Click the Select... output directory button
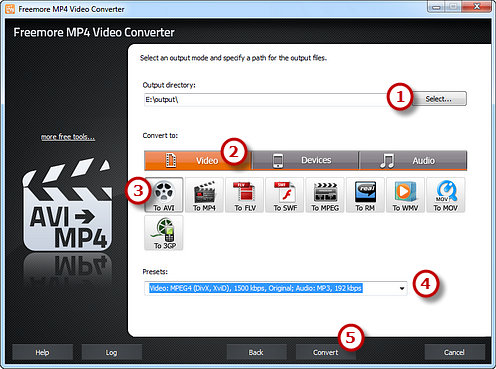 click(439, 99)
